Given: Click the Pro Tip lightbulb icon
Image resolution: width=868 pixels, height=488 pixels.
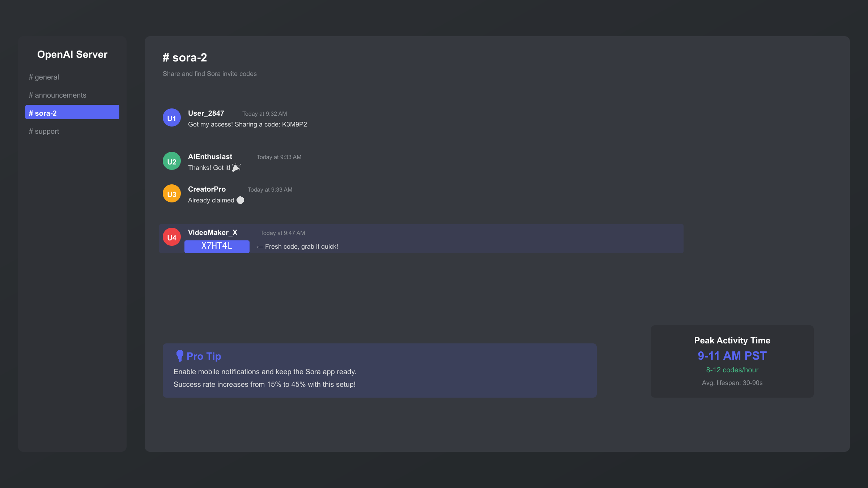Looking at the screenshot, I should pos(179,356).
